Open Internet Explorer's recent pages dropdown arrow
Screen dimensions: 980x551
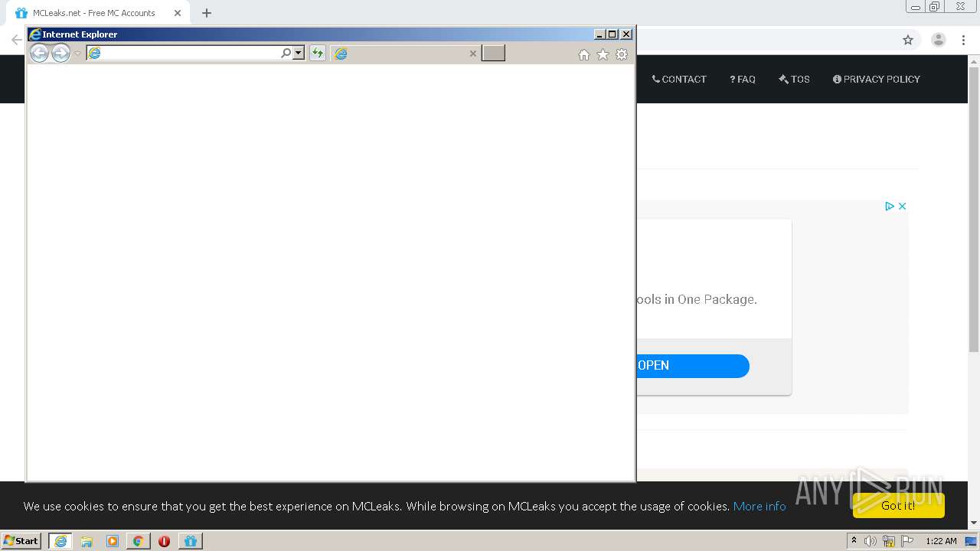point(77,54)
